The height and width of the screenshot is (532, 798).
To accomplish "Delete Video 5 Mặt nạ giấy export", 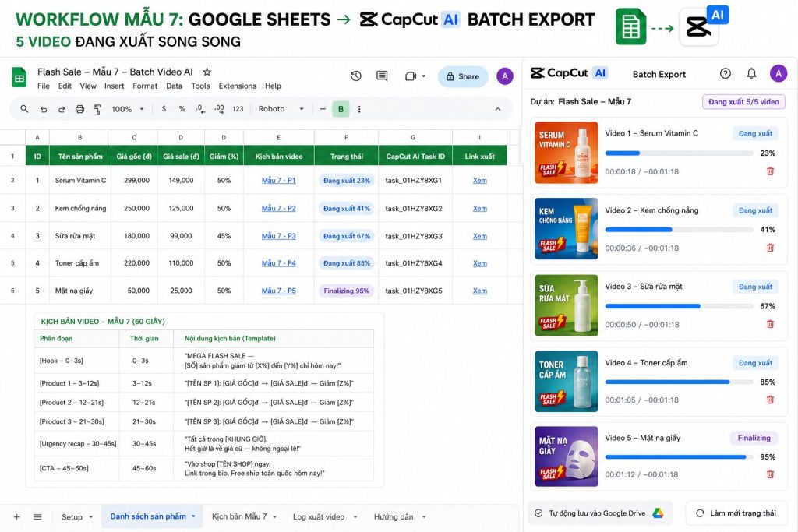I will point(770,474).
